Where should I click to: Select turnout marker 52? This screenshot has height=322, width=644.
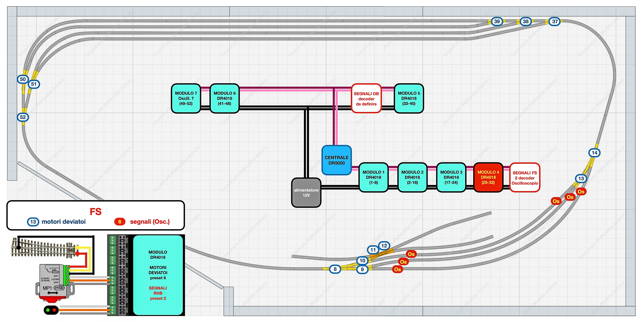pyautogui.click(x=23, y=117)
